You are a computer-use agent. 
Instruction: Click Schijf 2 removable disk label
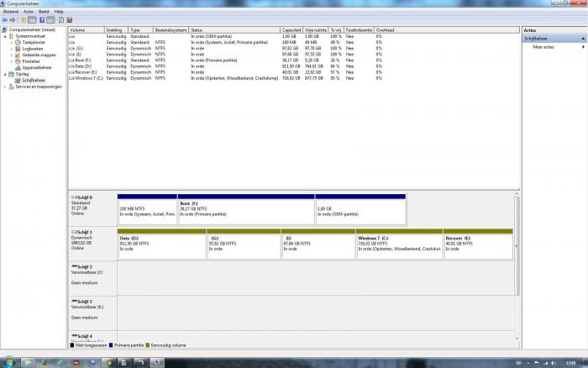(x=81, y=267)
